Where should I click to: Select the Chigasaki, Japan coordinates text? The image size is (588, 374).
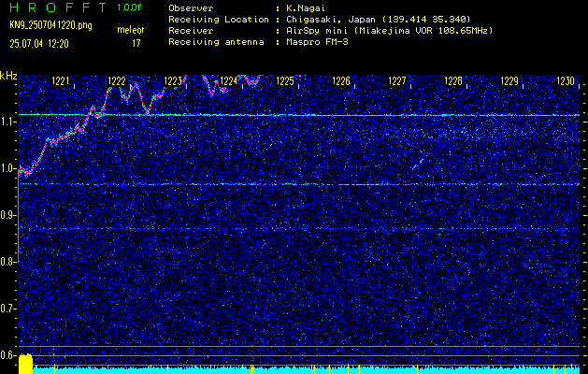click(x=378, y=19)
